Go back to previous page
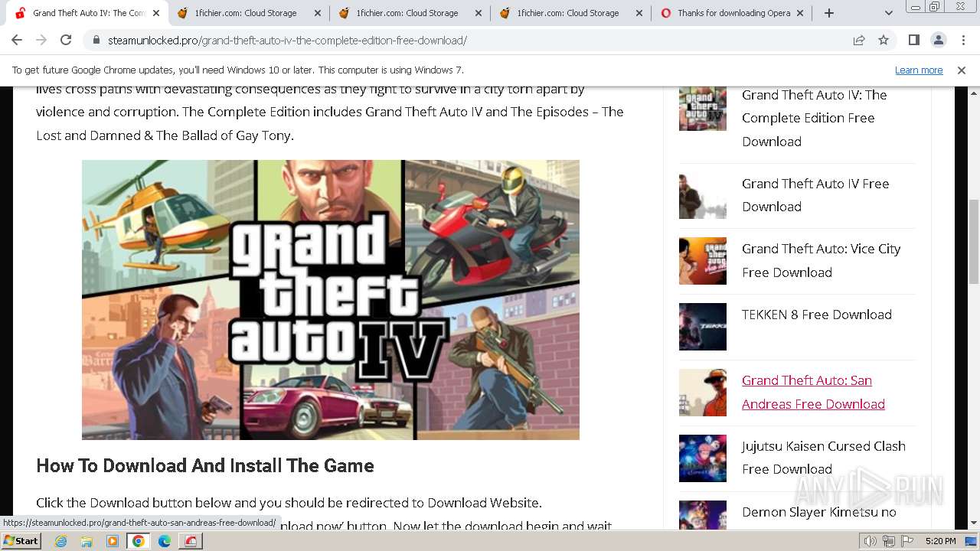980x551 pixels. click(17, 41)
